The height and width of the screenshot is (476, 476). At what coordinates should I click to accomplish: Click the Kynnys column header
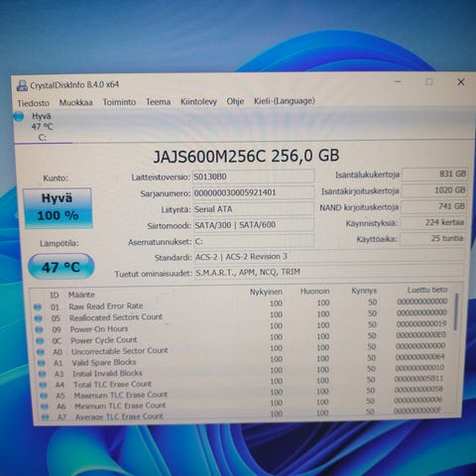[364, 291]
